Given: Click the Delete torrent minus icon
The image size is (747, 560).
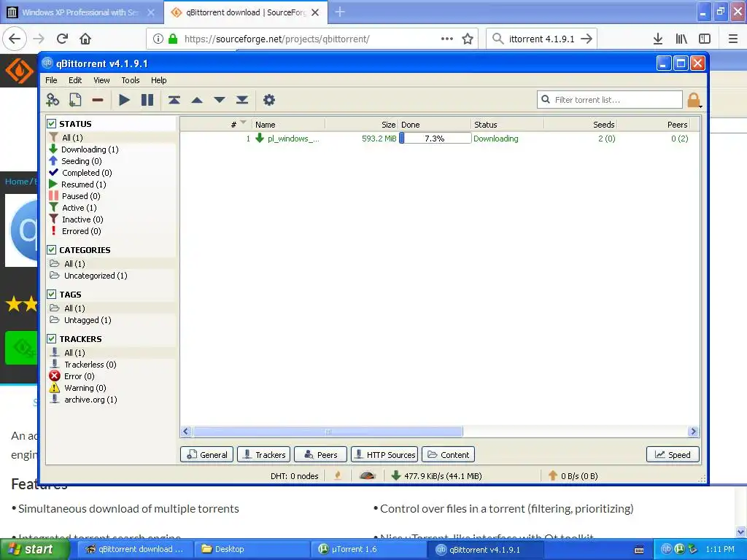Looking at the screenshot, I should coord(98,100).
